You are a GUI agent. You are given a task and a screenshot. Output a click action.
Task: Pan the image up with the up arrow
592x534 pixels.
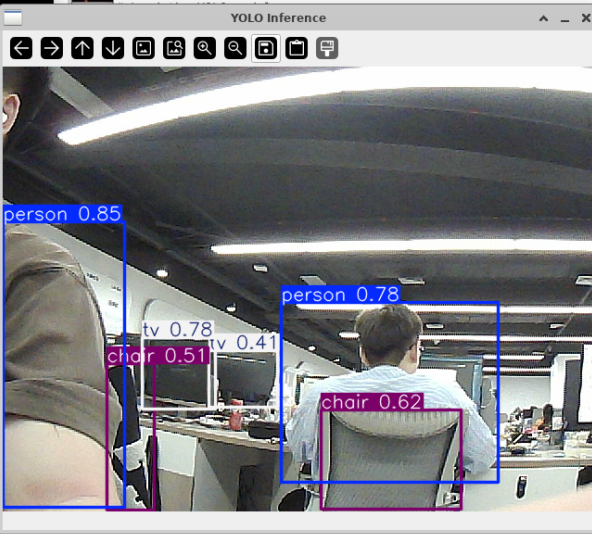pyautogui.click(x=82, y=48)
